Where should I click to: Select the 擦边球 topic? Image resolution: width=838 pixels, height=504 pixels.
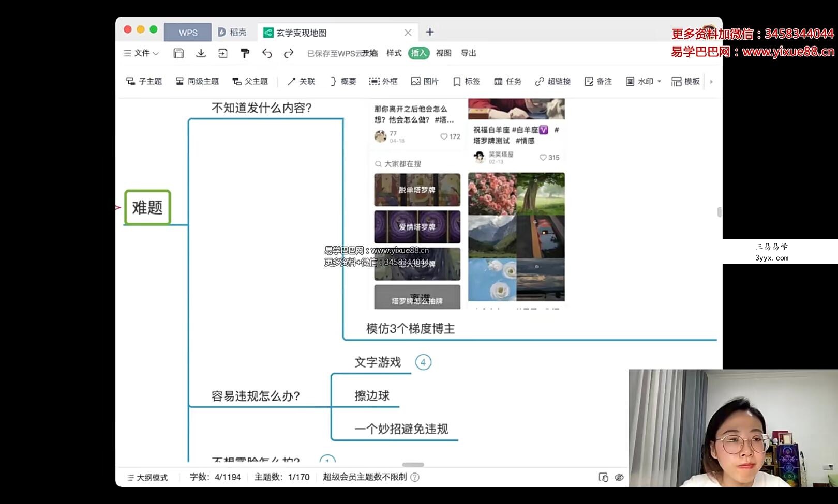click(371, 396)
